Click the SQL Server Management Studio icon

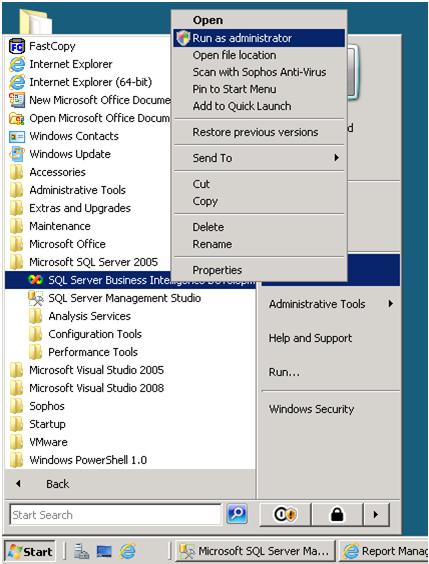click(36, 298)
